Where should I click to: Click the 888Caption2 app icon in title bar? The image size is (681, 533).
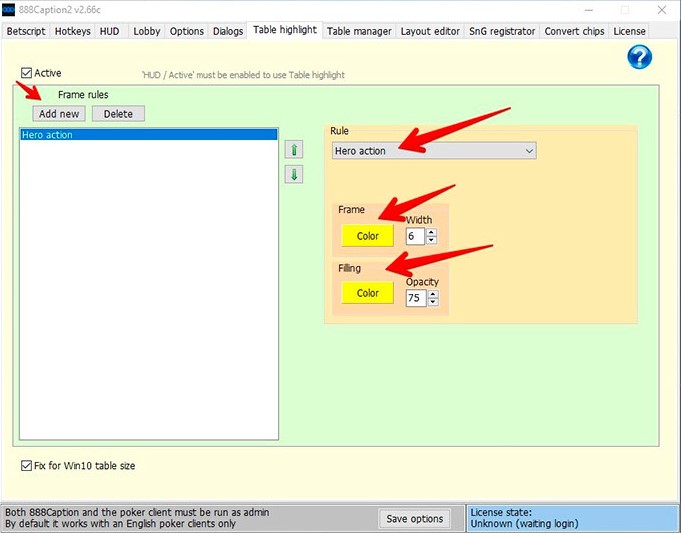tap(11, 9)
